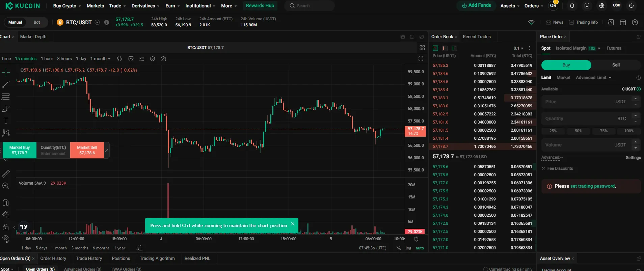Click the set trading password link
Viewport: 644px width, 271px height.
592,186
